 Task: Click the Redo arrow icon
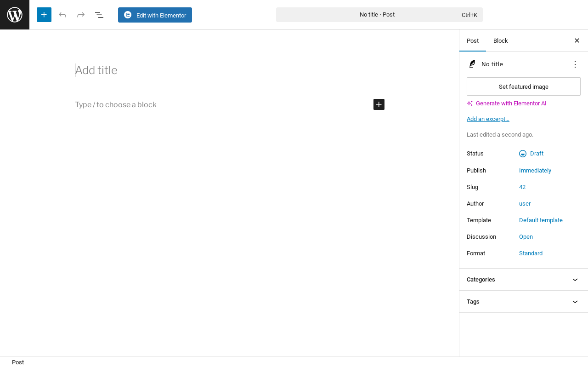click(81, 15)
